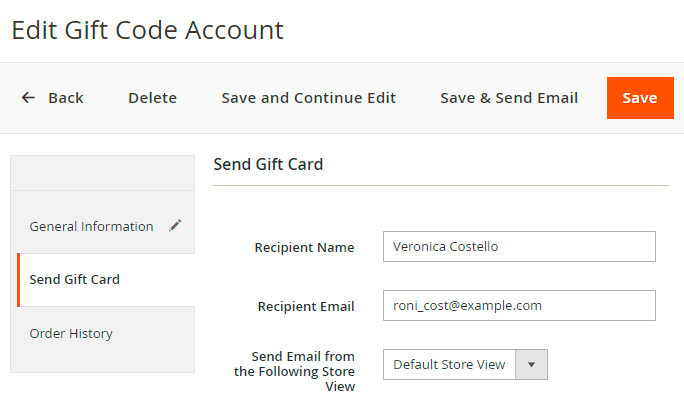
Task: Select the Send Gift Card tab
Action: click(x=75, y=280)
